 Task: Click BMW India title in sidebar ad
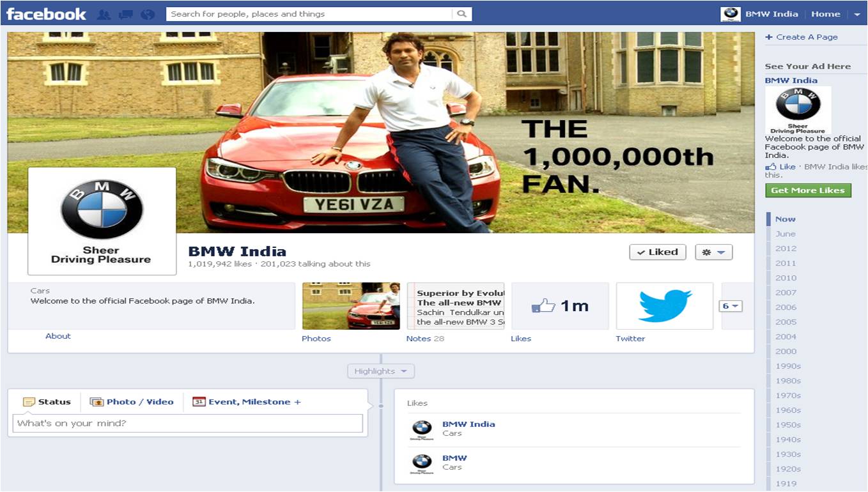(791, 81)
